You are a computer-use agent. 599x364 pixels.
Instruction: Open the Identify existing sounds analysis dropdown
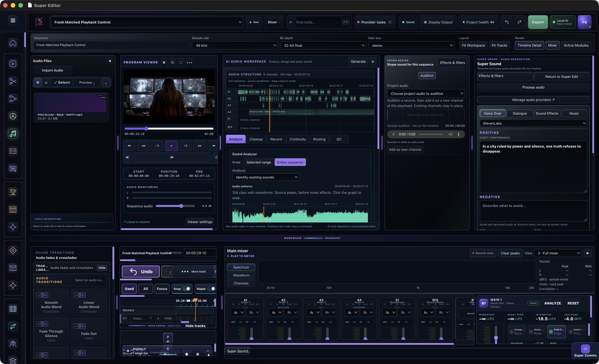[265, 177]
